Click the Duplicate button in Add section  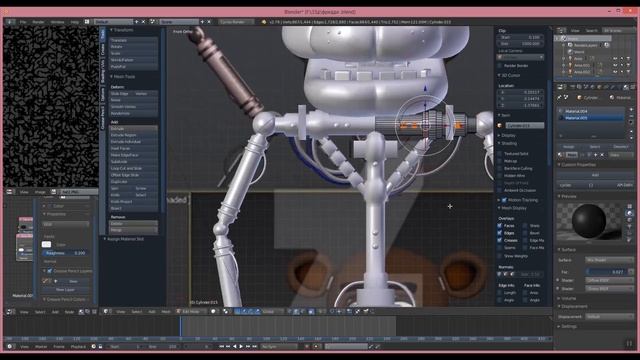click(x=133, y=182)
